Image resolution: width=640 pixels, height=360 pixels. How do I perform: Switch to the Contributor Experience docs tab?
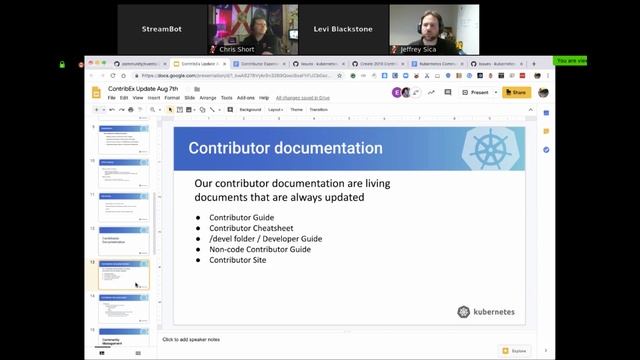click(259, 64)
